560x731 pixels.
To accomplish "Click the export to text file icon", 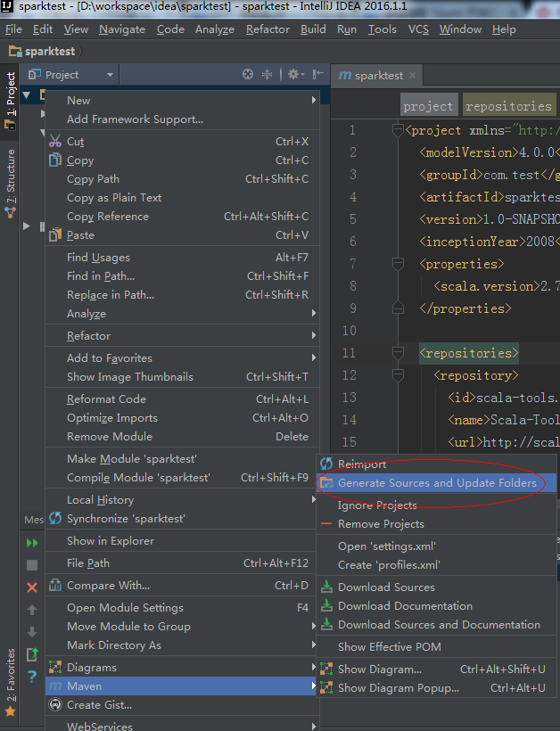I will click(32, 654).
